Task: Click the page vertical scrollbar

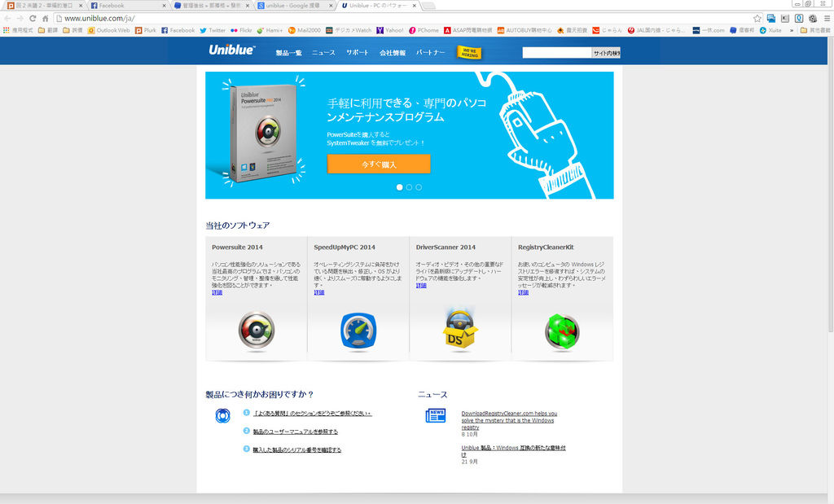Action: pyautogui.click(x=830, y=186)
